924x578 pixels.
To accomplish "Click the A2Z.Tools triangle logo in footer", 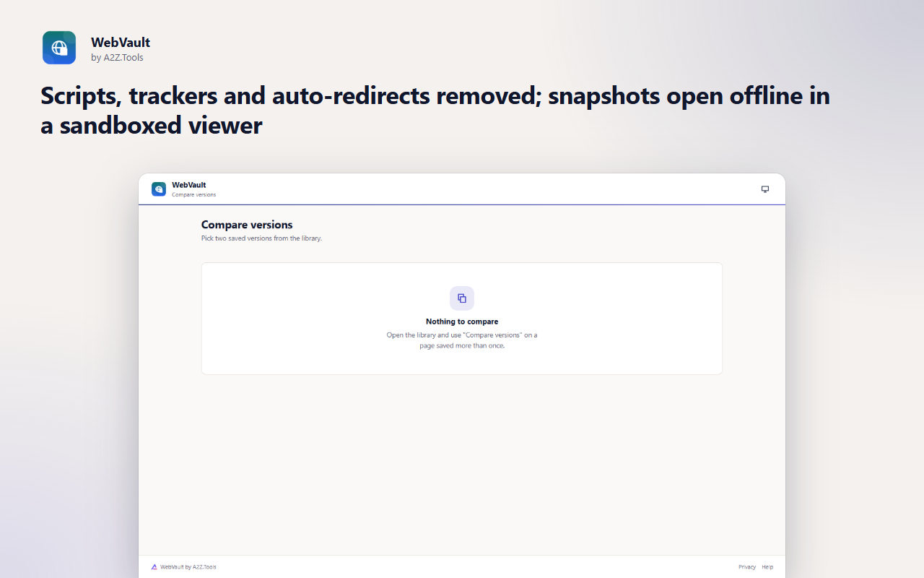I will [154, 567].
